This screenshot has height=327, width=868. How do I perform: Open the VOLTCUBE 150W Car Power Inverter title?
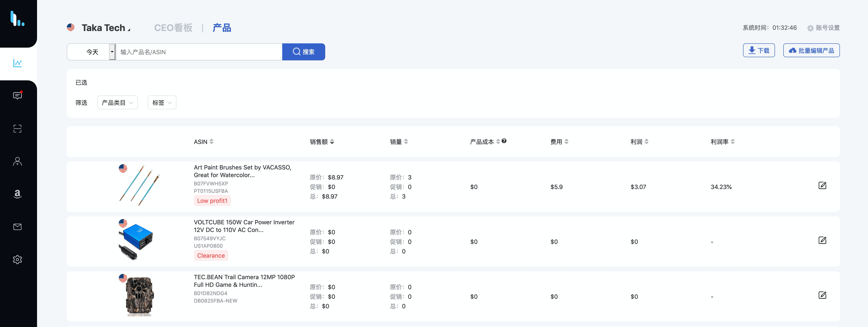(244, 226)
